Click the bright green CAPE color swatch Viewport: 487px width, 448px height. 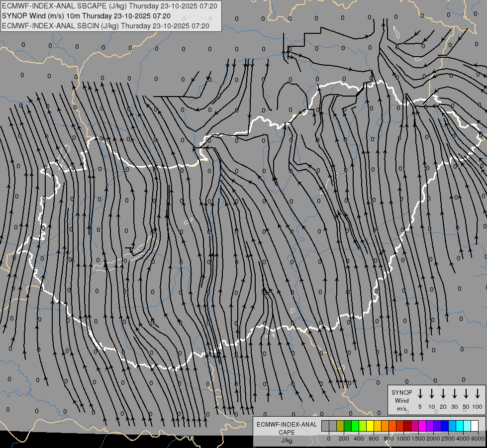(355, 426)
